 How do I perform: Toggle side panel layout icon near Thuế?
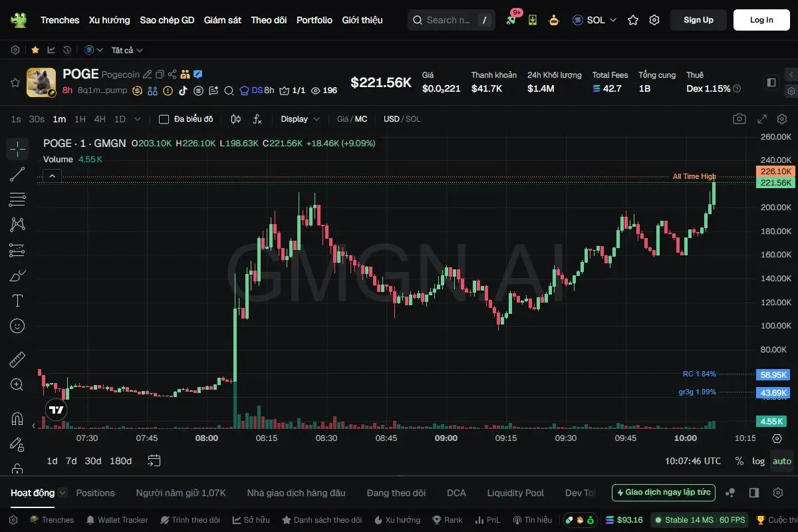771,82
